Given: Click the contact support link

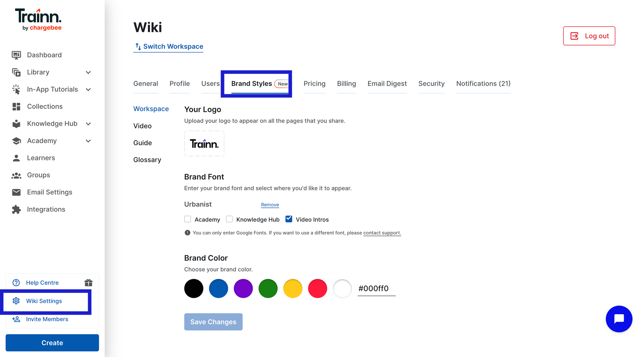Looking at the screenshot, I should 382,233.
